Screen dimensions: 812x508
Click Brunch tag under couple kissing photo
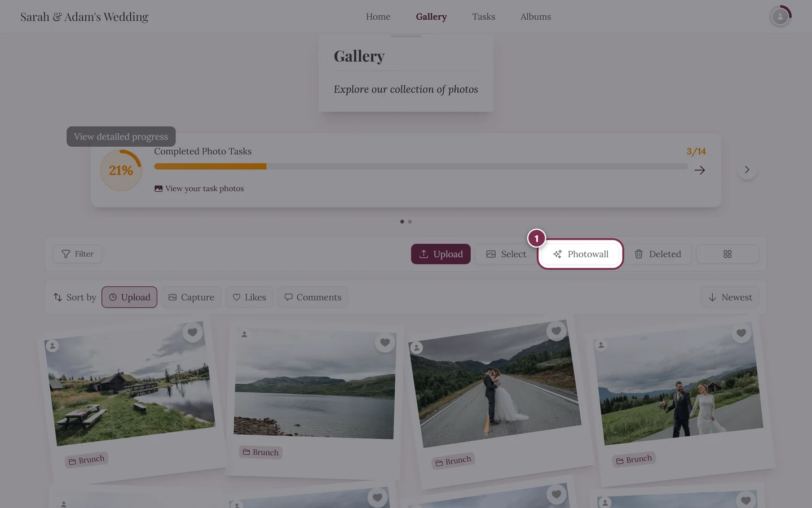pos(453,461)
